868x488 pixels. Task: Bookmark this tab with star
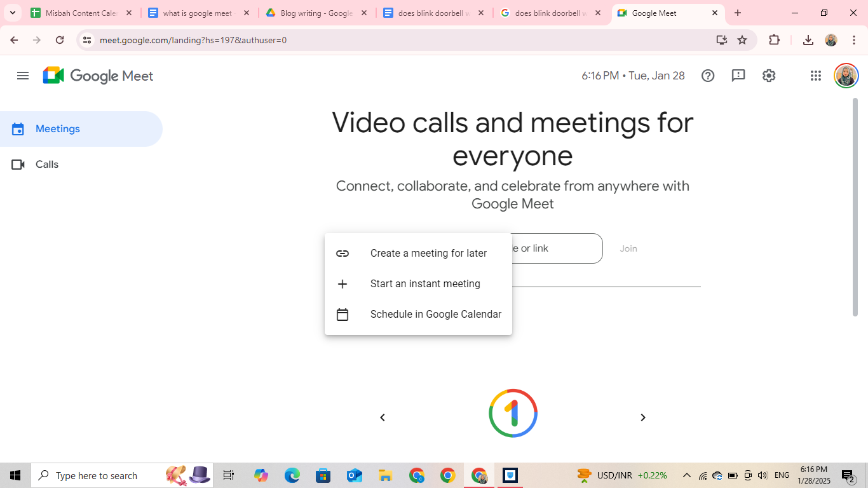point(742,40)
